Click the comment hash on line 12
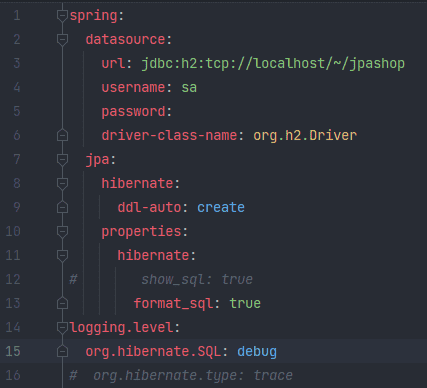Screen dimensions: 427x388 point(73,279)
